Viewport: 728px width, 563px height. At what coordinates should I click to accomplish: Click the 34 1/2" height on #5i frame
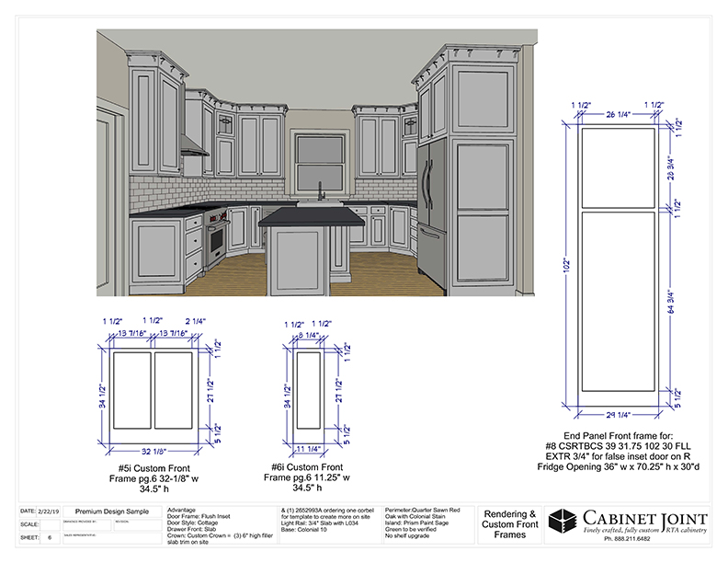pos(103,396)
